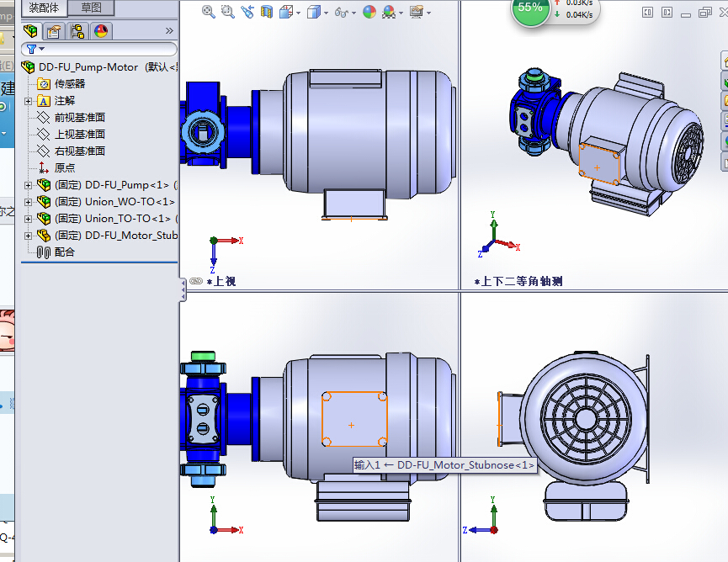Screen dimensions: 728x562
Task: Expand the Union_TO-TO<1> component node
Action: pyautogui.click(x=29, y=219)
